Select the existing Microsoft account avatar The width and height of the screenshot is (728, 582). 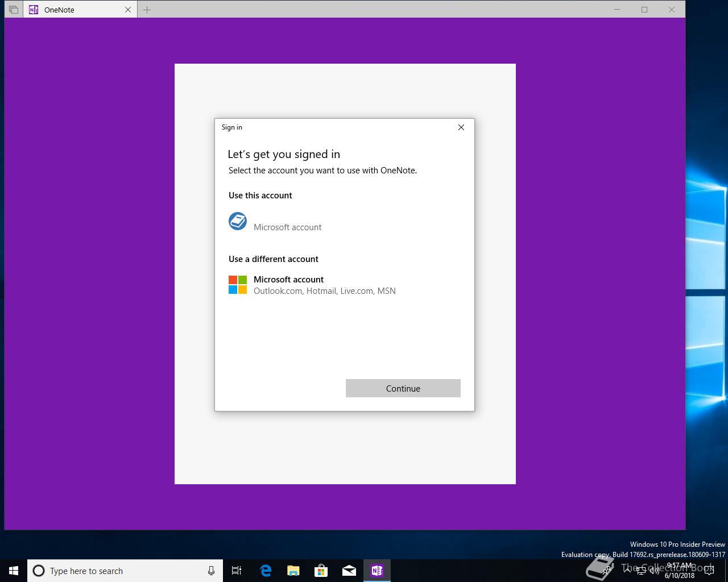(x=238, y=221)
